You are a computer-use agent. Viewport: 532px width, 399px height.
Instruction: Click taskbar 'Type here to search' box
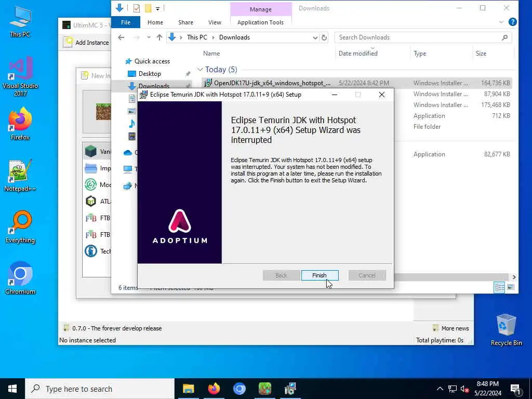(100, 389)
